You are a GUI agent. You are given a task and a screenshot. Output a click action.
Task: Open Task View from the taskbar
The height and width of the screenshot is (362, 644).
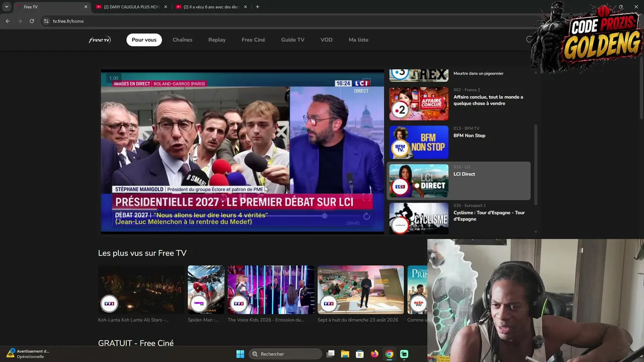(x=331, y=354)
